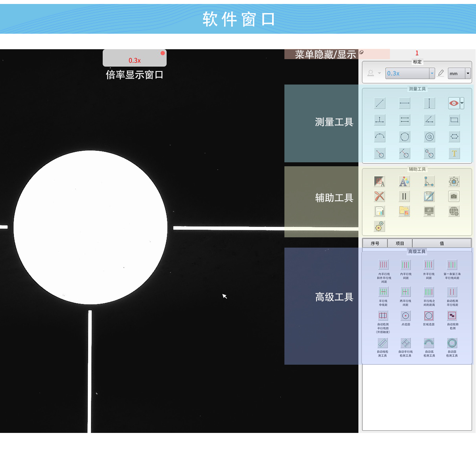Click the 序号 column header

coord(375,243)
